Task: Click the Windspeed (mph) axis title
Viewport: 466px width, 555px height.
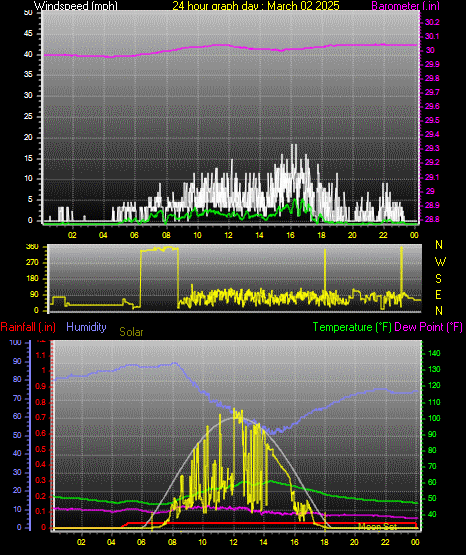Action: (76, 6)
